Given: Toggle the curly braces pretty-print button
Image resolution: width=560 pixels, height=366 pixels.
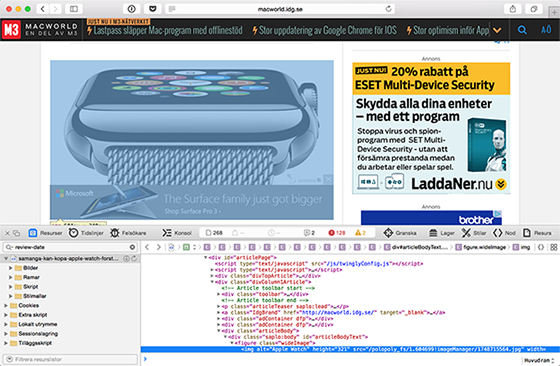Looking at the screenshot, I should 541,247.
